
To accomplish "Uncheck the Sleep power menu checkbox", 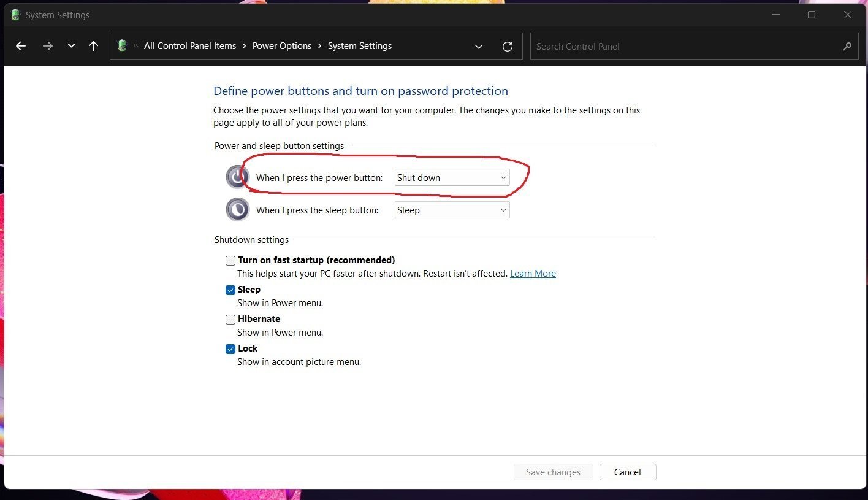I will pos(230,290).
